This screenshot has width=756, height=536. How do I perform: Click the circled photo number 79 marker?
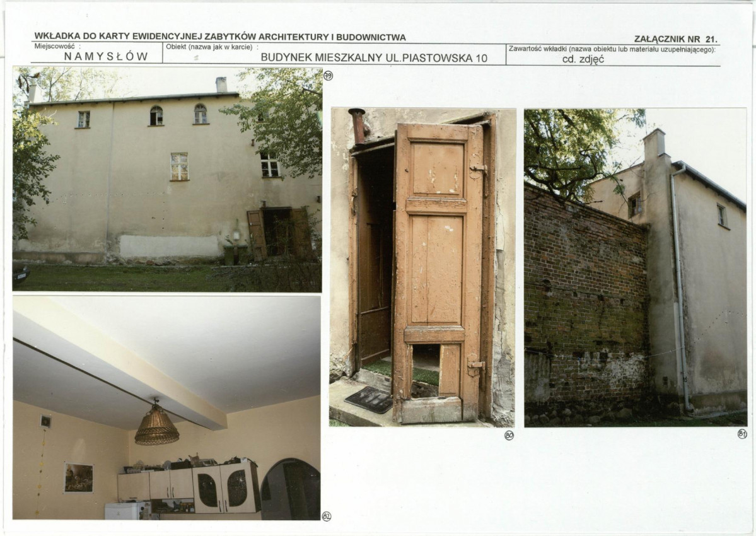pos(328,76)
